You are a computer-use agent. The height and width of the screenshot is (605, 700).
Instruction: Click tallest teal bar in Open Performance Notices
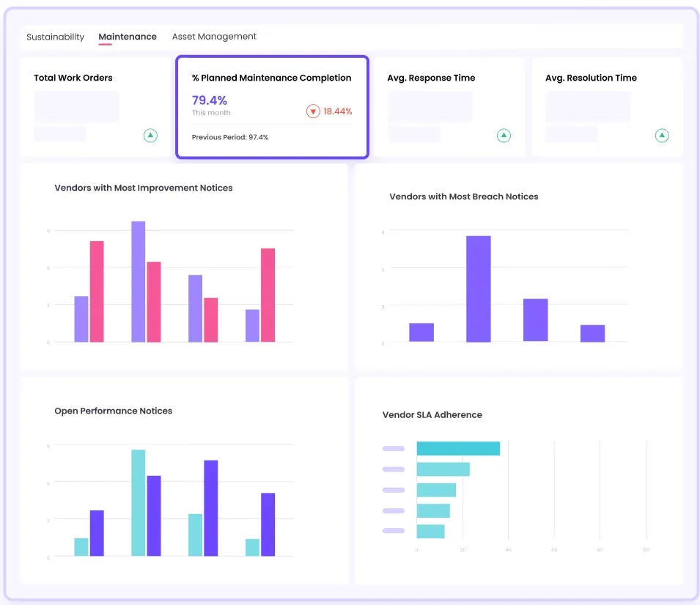tap(138, 503)
